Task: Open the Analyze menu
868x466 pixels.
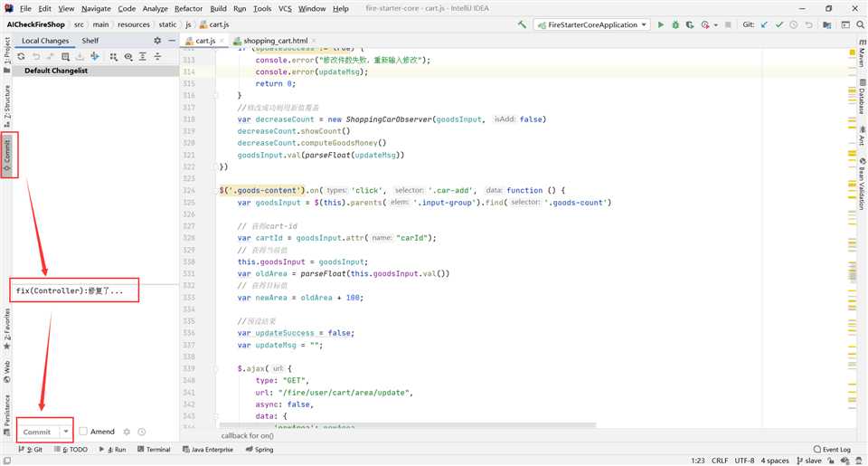Action: click(x=155, y=8)
